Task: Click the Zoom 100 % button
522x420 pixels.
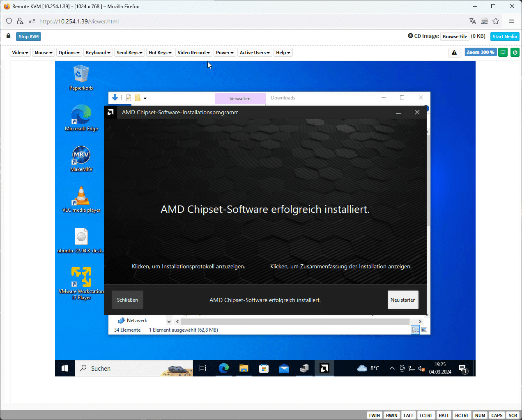Action: pos(481,52)
